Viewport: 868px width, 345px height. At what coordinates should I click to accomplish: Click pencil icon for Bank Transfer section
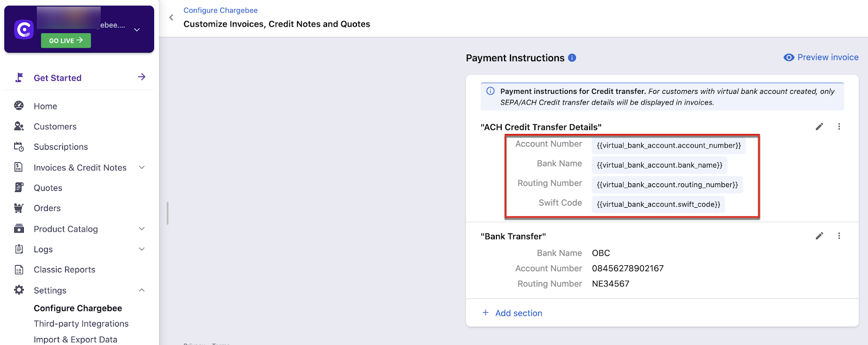coord(819,236)
